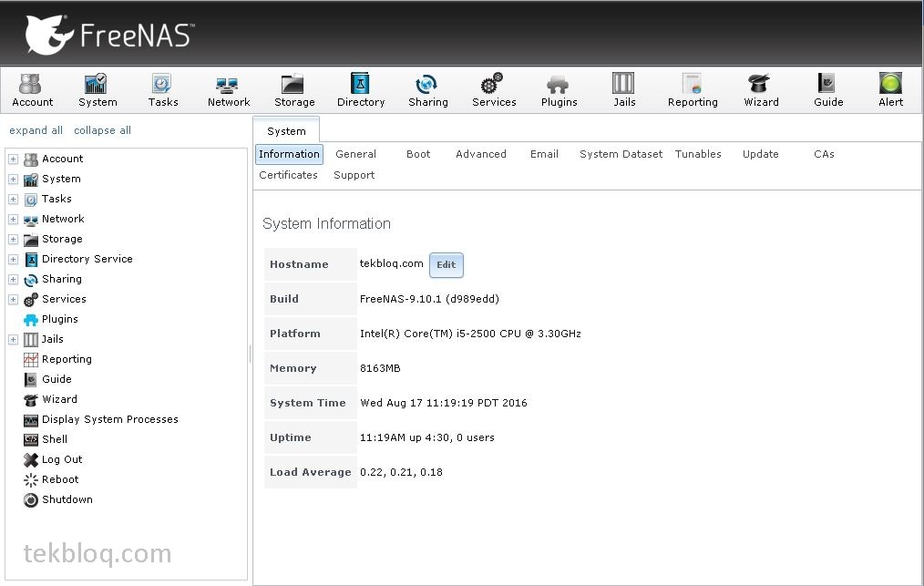Image resolution: width=924 pixels, height=586 pixels.
Task: Click the platform value Intel(R) Core(TM) i5-2500
Action: [x=470, y=334]
